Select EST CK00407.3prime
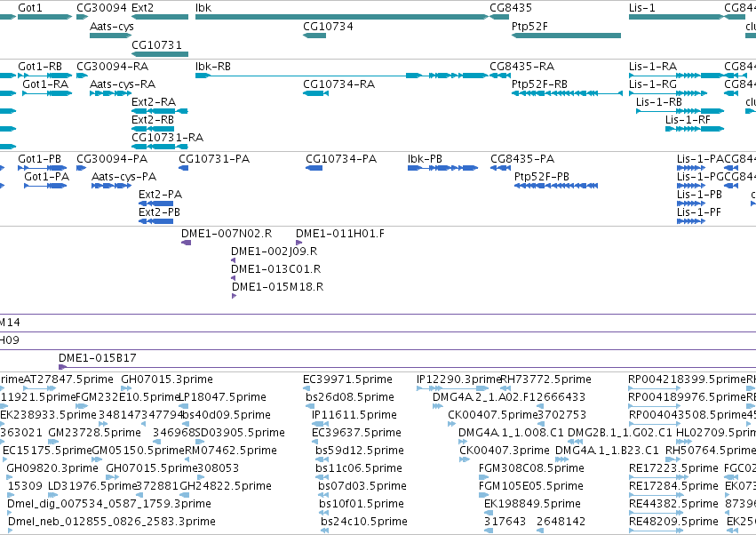 tap(465, 459)
